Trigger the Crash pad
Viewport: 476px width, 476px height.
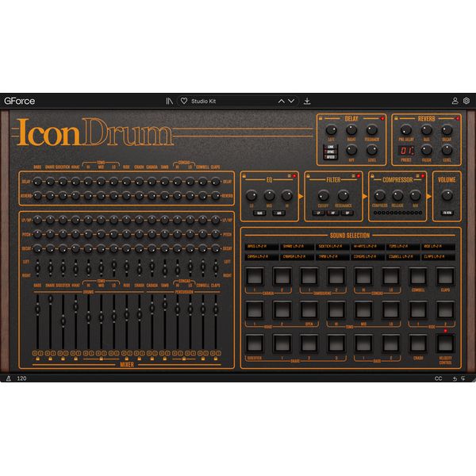418,343
